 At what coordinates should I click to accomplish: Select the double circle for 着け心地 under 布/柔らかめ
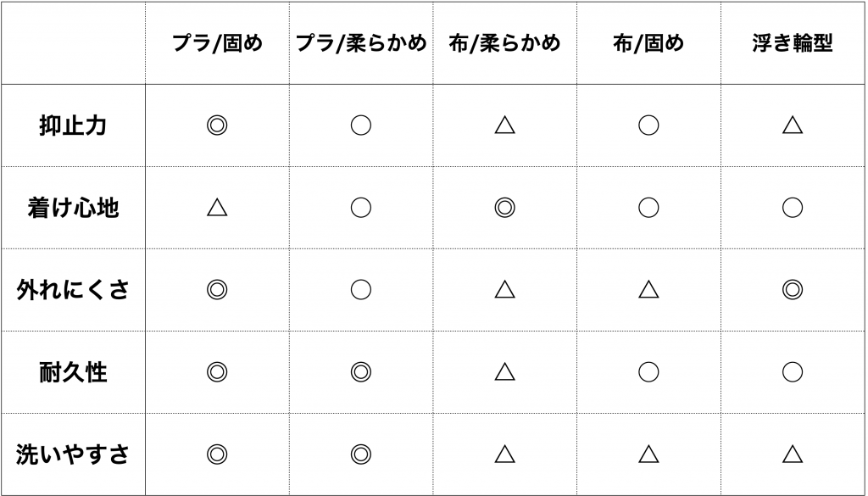point(504,208)
